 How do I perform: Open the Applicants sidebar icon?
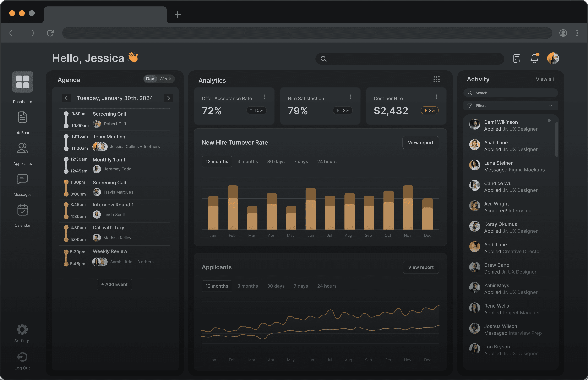tap(22, 148)
